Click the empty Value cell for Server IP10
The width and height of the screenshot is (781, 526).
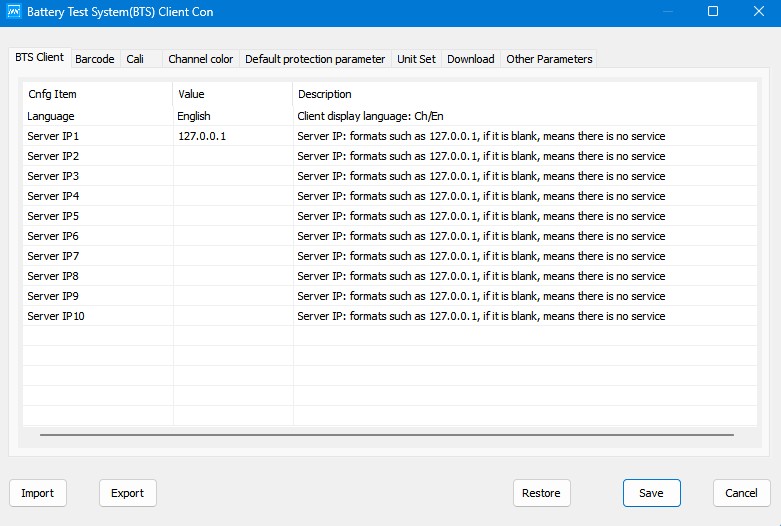click(x=233, y=315)
